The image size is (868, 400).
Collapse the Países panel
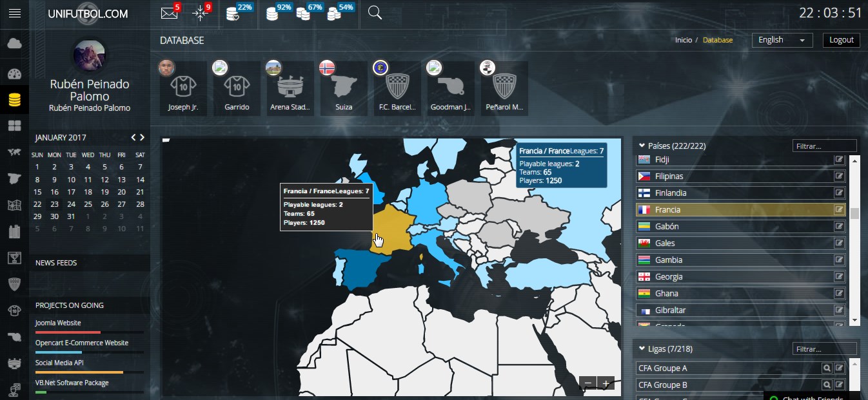tap(642, 146)
